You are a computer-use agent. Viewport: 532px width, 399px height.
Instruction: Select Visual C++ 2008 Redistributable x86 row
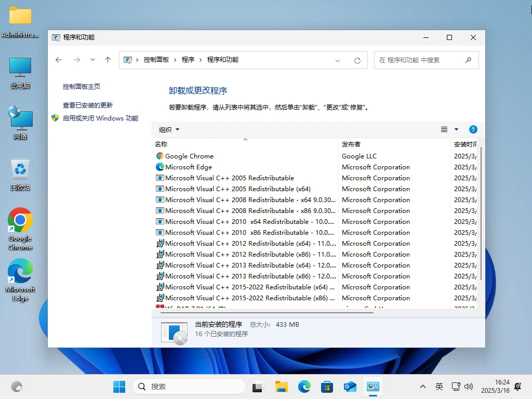tap(245, 210)
